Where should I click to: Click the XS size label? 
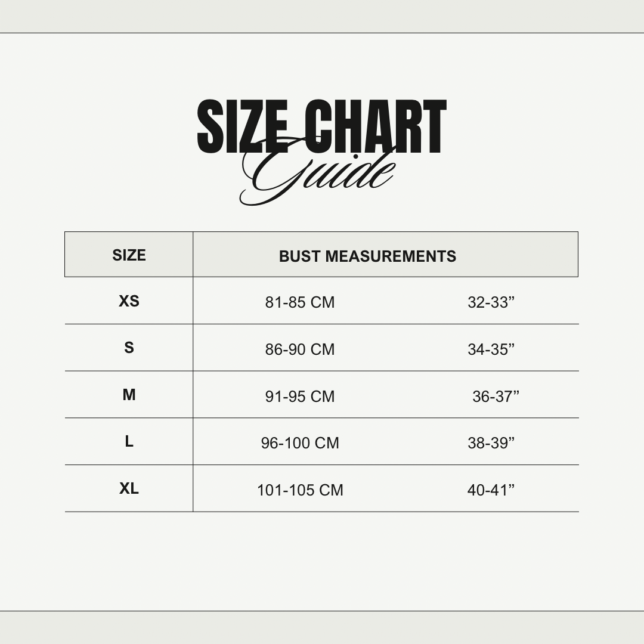pyautogui.click(x=129, y=301)
